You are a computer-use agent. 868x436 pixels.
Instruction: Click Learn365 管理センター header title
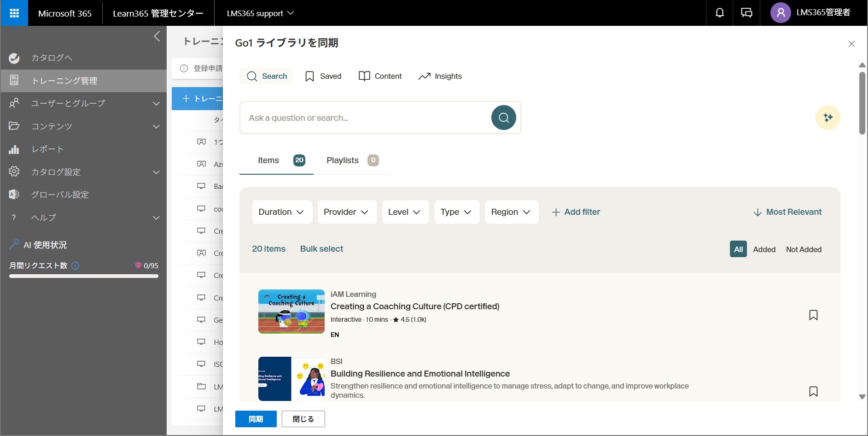coord(158,13)
